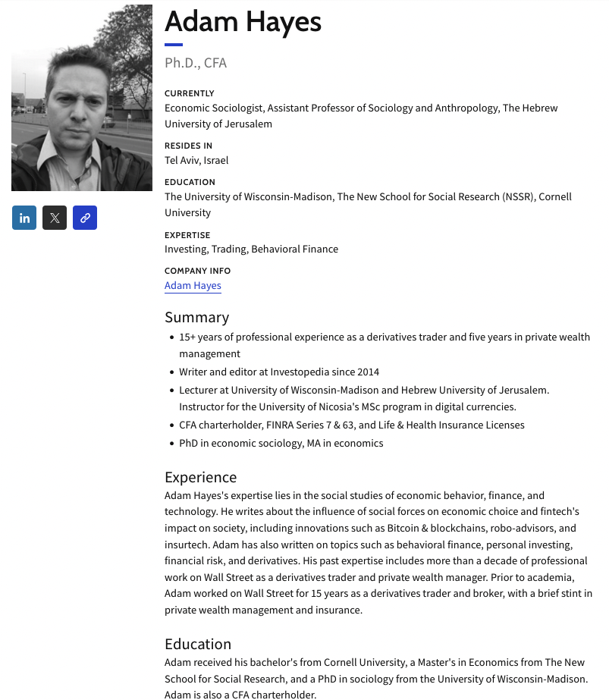
Task: Open the Adam Hayes company info link
Action: [x=193, y=286]
